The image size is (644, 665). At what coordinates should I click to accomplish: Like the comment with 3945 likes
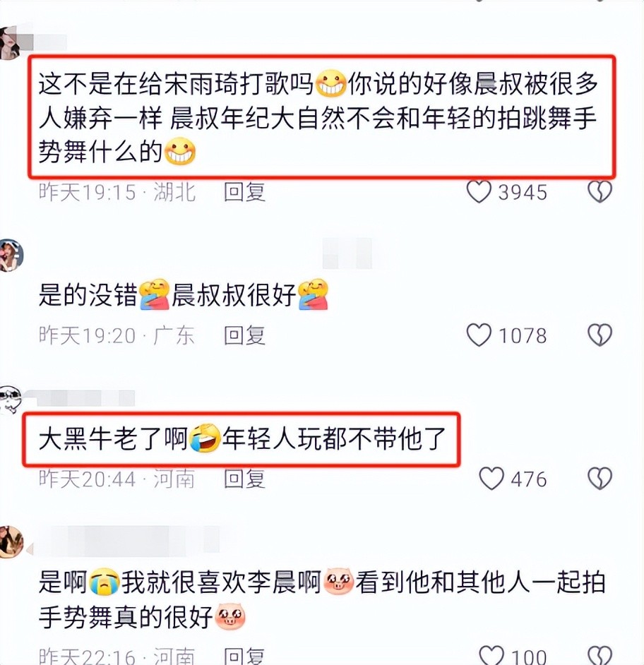pyautogui.click(x=479, y=192)
